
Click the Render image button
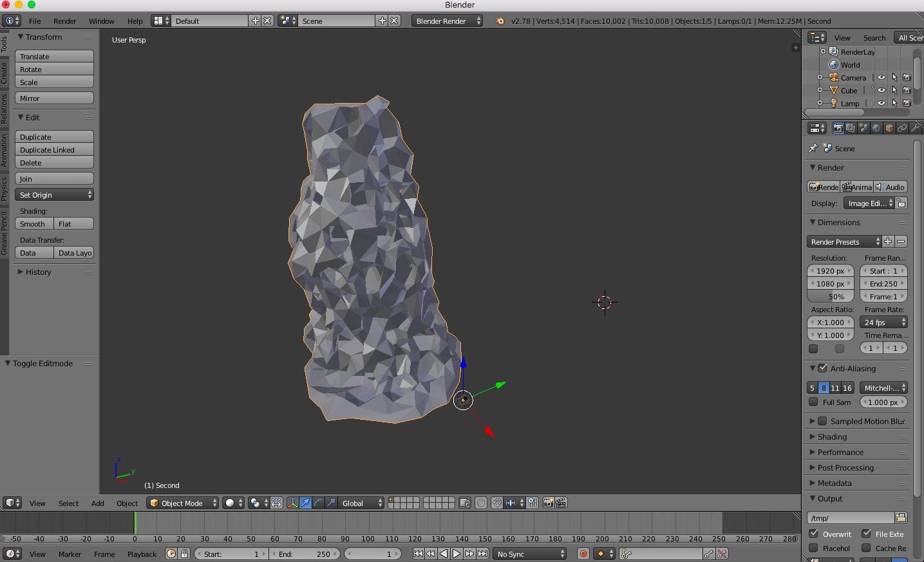point(824,187)
